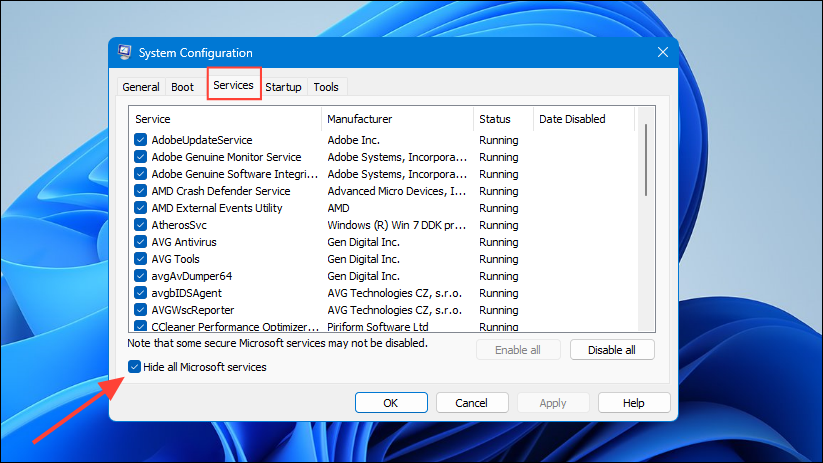Select the 'AVG Tools' service name
The height and width of the screenshot is (463, 823).
(175, 259)
